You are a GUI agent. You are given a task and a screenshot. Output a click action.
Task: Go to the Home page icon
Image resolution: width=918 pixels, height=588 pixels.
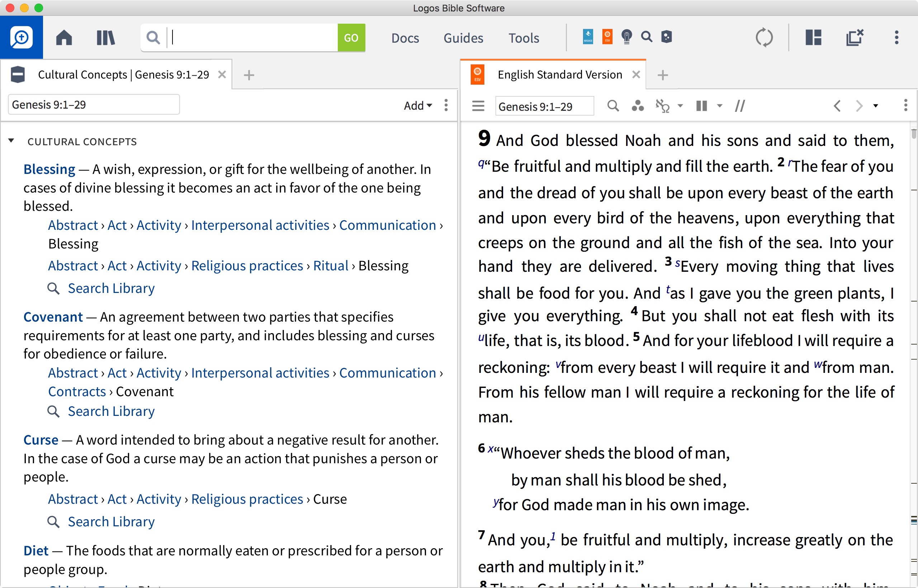[64, 38]
